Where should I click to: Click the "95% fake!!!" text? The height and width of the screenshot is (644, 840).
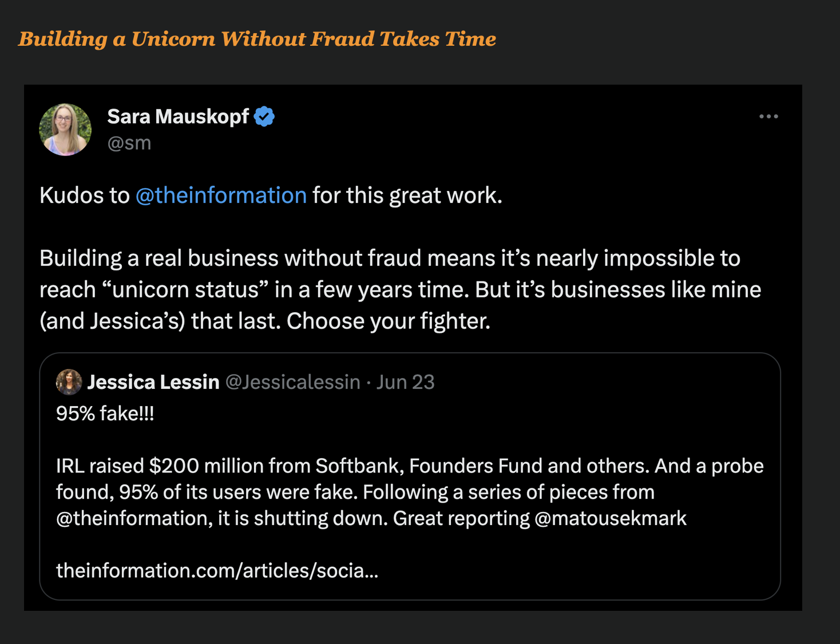(105, 414)
